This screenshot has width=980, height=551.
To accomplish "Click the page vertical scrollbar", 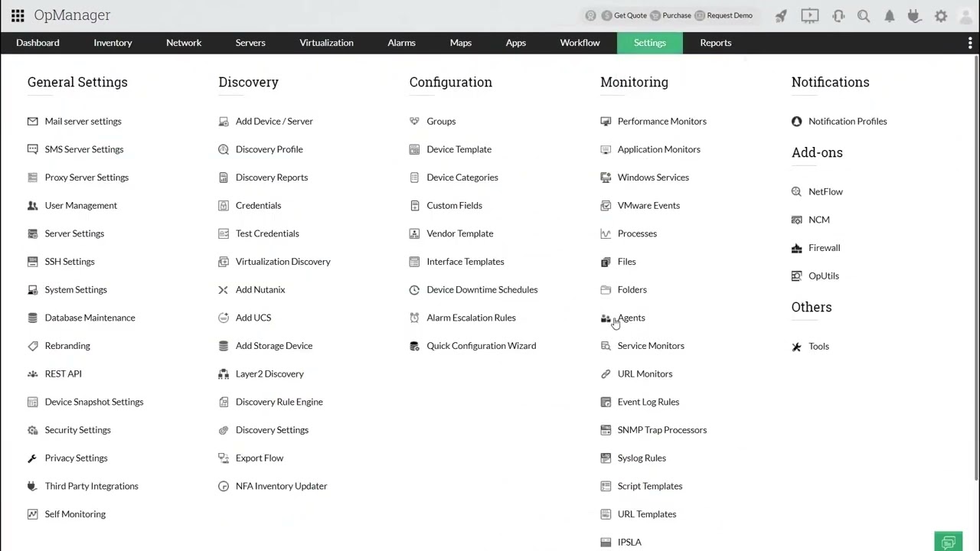I will coord(976,268).
